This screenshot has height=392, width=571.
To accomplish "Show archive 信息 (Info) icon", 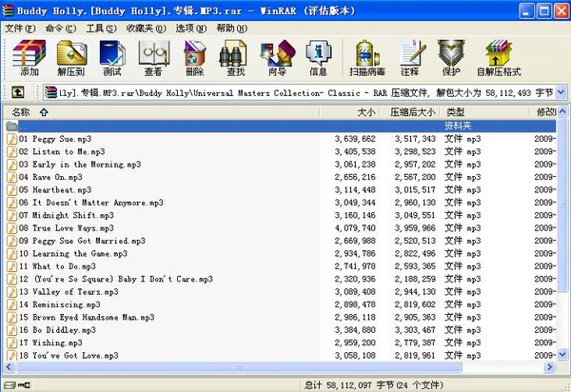I will pos(318,58).
